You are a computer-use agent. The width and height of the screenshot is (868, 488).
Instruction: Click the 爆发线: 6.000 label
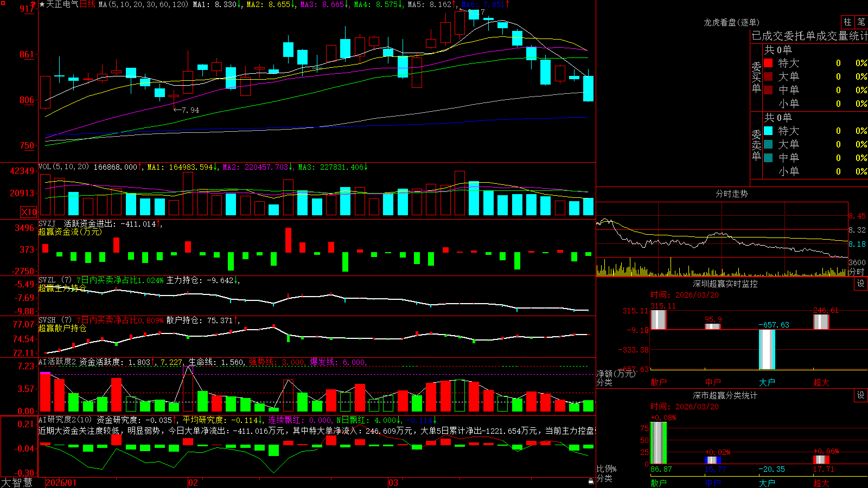337,362
